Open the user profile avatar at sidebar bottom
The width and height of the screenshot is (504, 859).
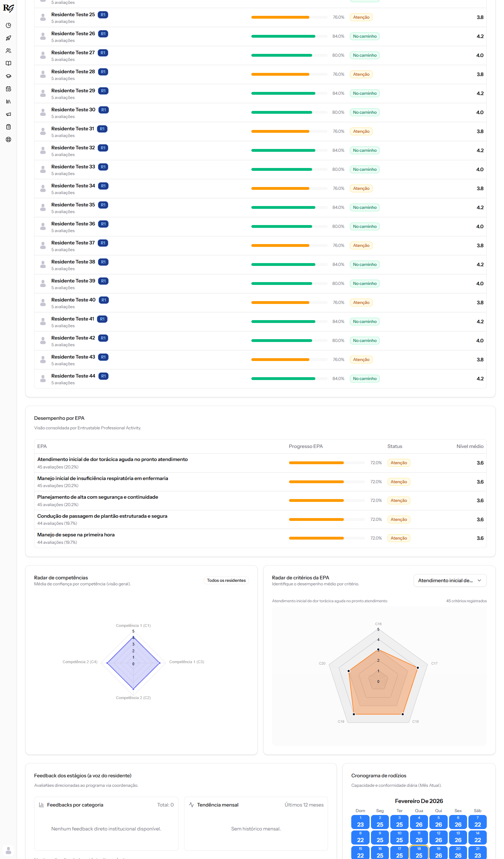8,851
